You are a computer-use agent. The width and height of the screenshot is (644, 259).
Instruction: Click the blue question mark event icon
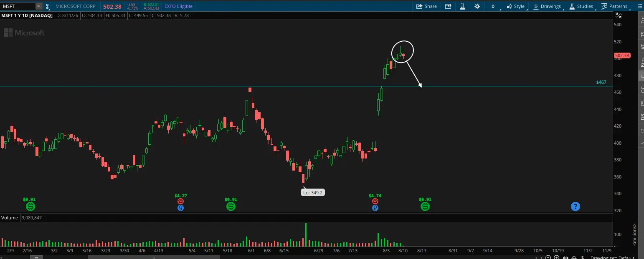coord(575,206)
